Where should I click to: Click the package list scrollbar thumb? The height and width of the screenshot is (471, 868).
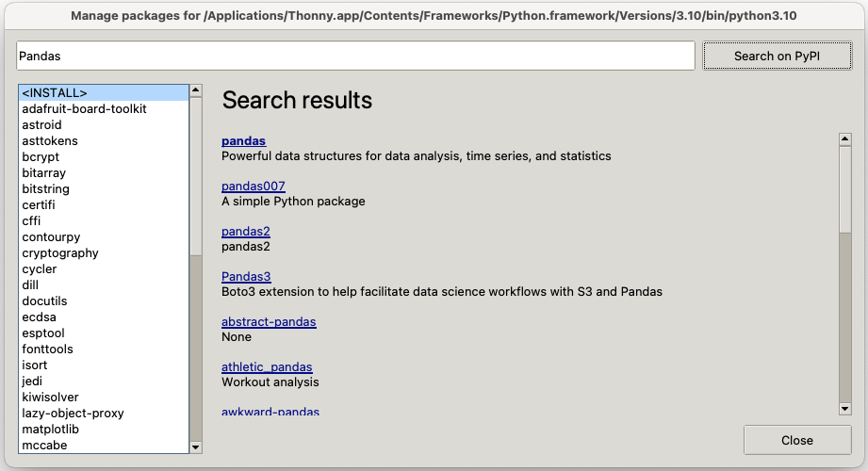pos(195,176)
